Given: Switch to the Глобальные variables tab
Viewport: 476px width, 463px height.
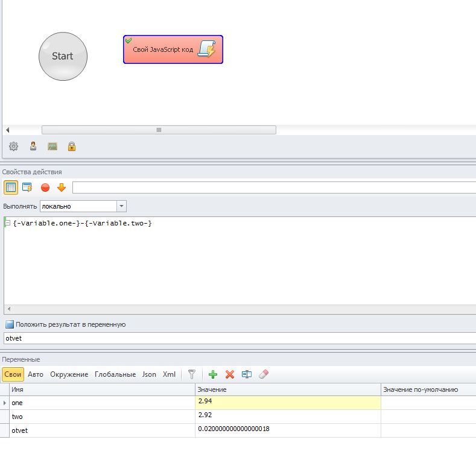Looking at the screenshot, I should [115, 374].
